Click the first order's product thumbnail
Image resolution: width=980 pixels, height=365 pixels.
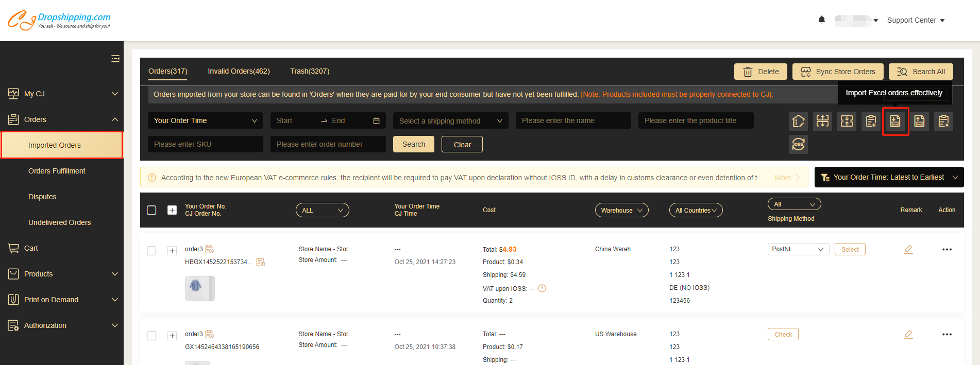[x=199, y=288]
